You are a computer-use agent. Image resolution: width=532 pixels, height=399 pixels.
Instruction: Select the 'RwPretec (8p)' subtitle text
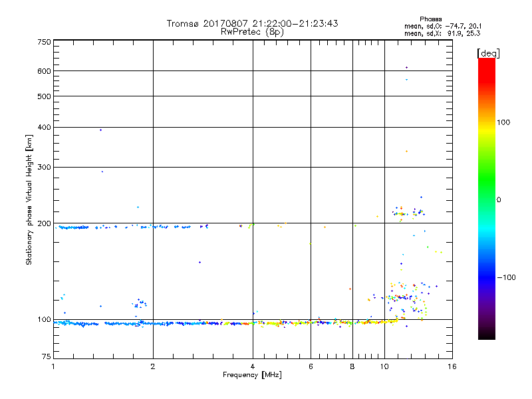click(252, 32)
